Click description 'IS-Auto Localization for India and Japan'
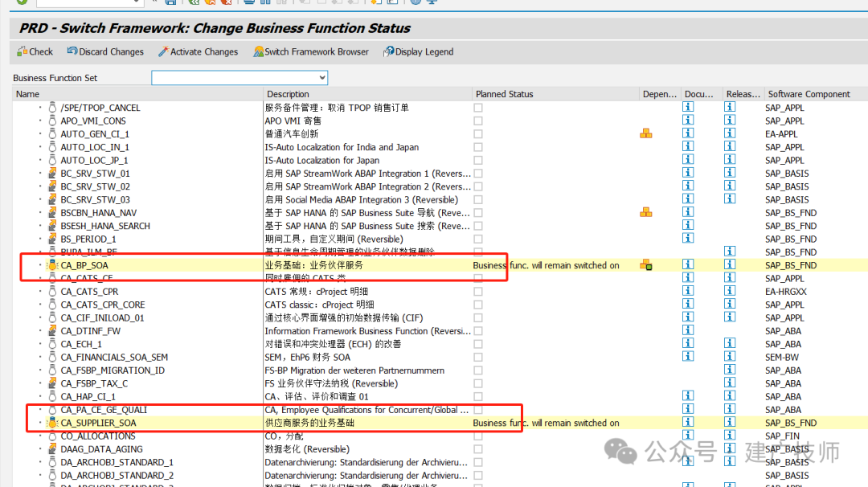The width and height of the screenshot is (868, 487). [x=342, y=147]
